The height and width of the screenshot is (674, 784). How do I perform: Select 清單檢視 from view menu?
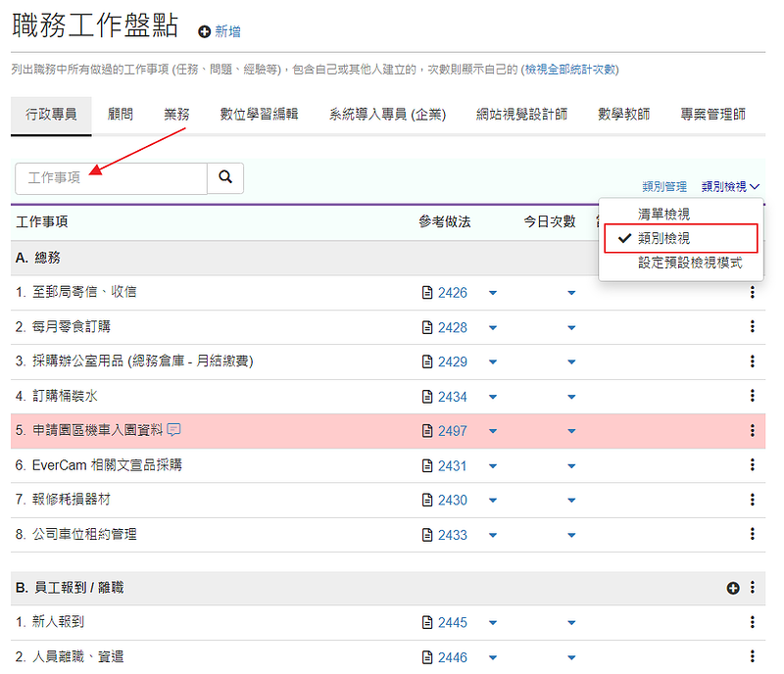[663, 215]
